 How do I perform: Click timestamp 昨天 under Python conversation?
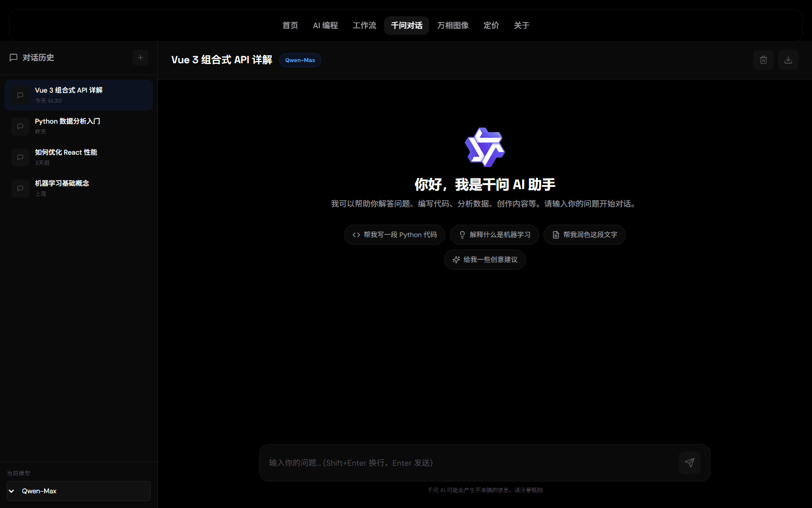(x=41, y=132)
